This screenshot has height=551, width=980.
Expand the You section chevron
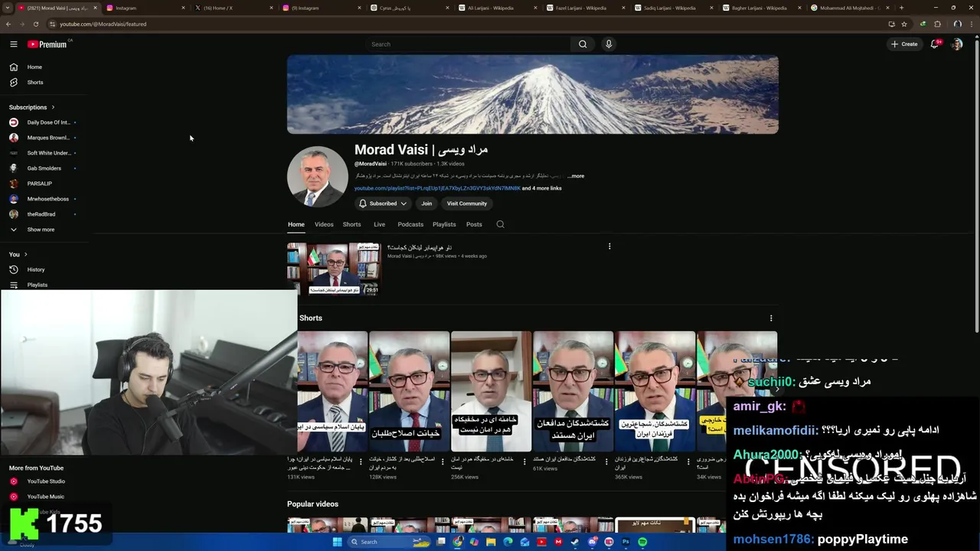pos(25,254)
